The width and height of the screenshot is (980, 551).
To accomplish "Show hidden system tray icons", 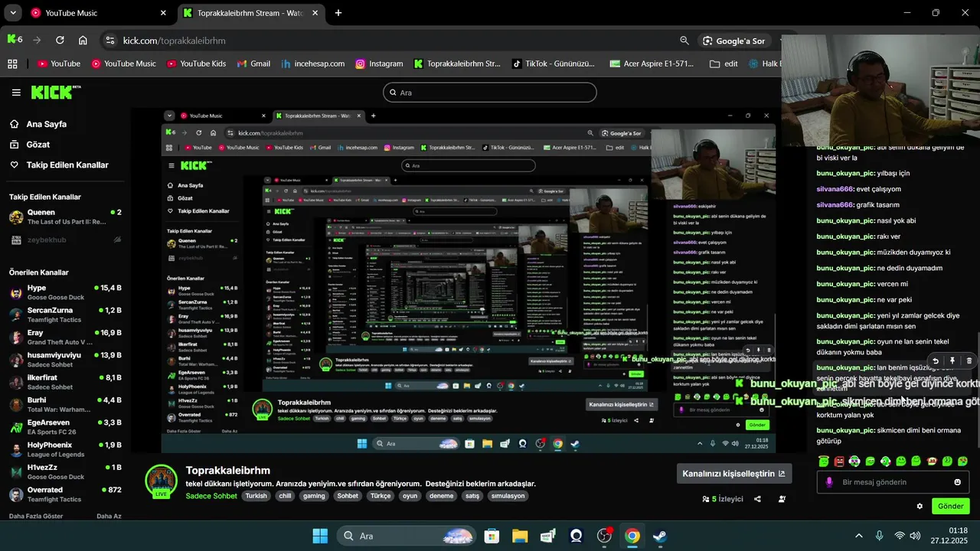I will point(858,536).
